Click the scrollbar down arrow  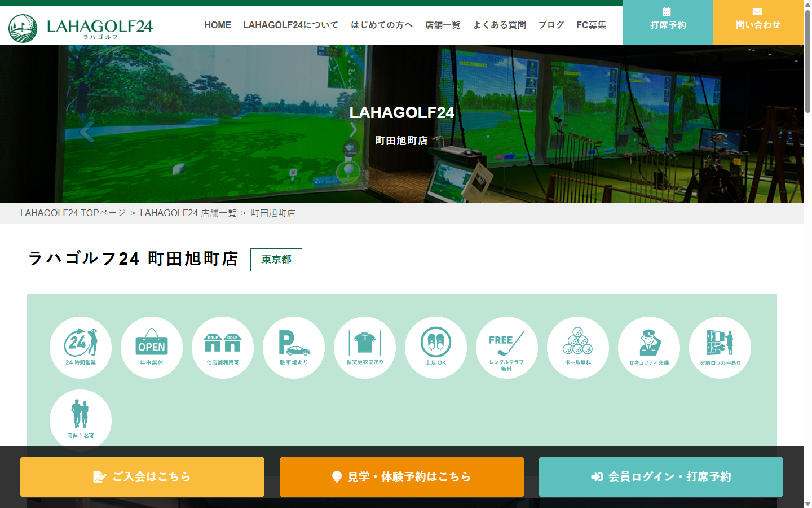[x=807, y=503]
